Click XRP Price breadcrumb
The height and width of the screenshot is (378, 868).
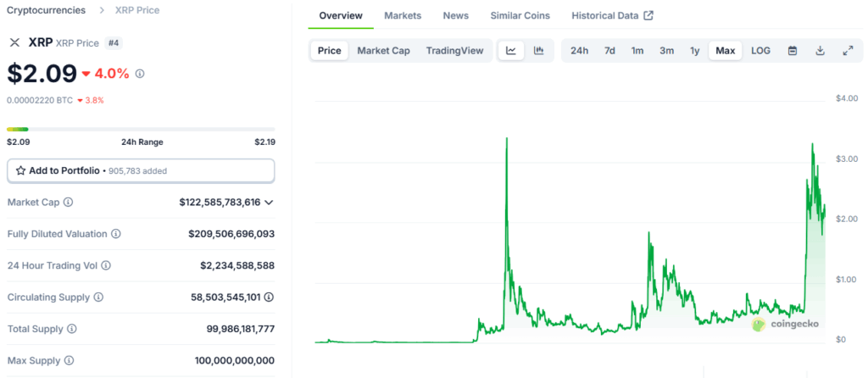pyautogui.click(x=137, y=10)
